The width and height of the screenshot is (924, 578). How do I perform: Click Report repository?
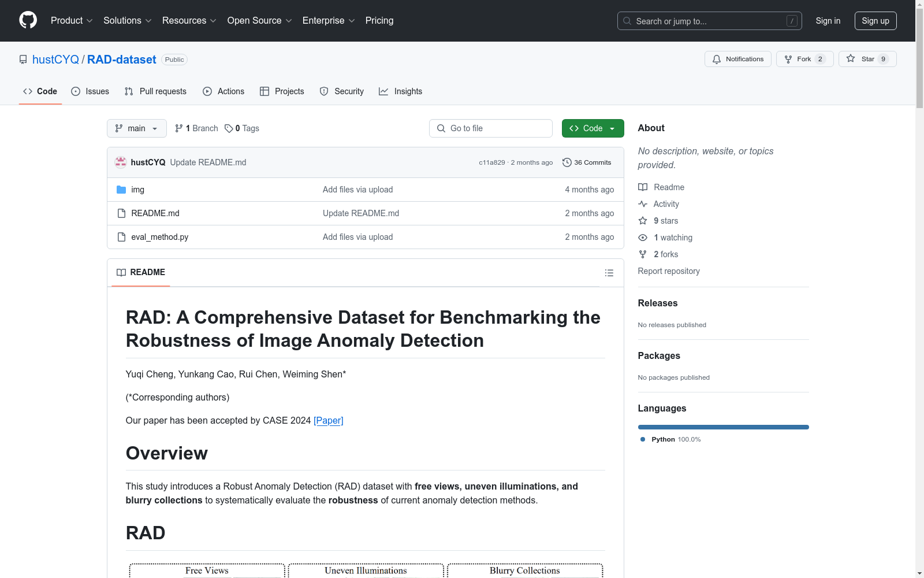(x=669, y=271)
